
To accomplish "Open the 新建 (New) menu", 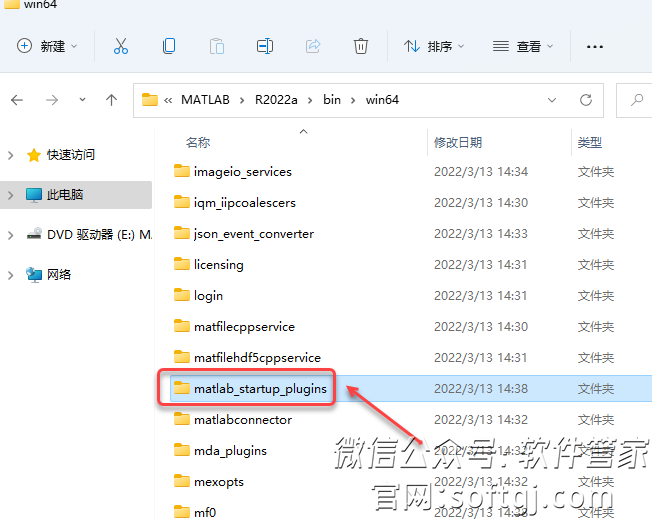I will coord(47,46).
